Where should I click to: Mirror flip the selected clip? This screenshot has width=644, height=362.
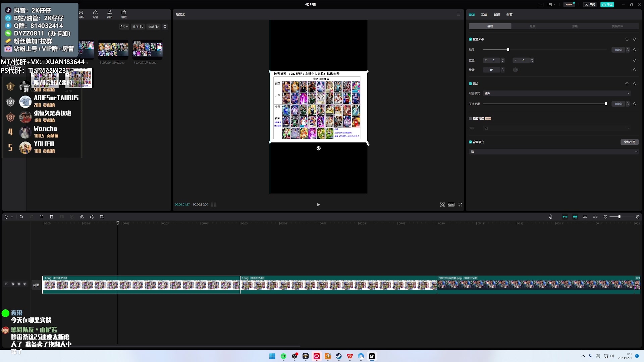pos(82,217)
